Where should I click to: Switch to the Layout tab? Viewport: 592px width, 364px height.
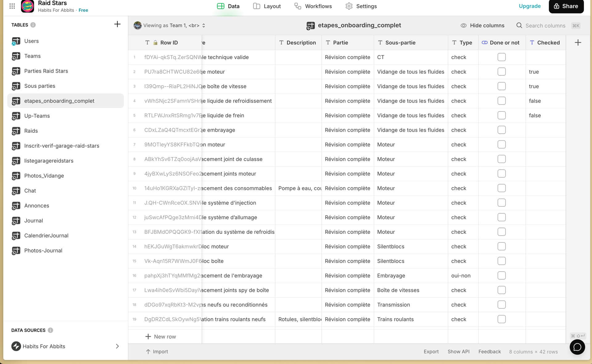pyautogui.click(x=267, y=6)
